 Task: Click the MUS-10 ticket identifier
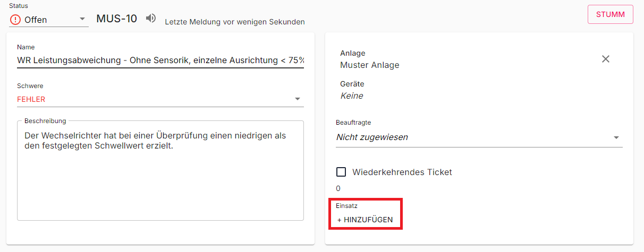[x=116, y=19]
